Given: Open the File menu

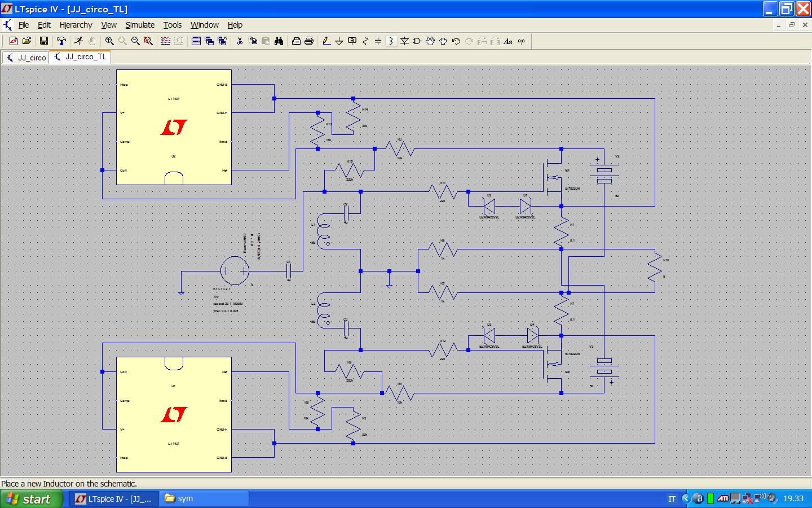Looking at the screenshot, I should coord(24,25).
